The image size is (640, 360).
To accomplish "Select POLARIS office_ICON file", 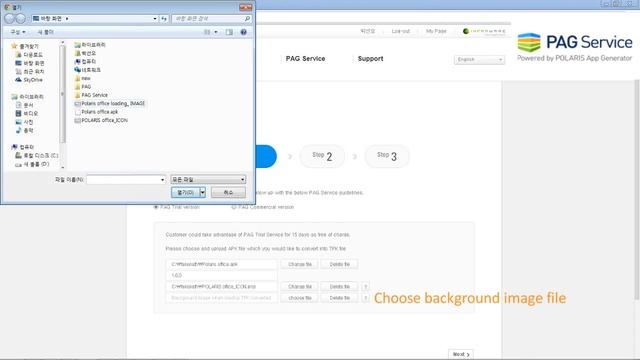I will click(101, 120).
